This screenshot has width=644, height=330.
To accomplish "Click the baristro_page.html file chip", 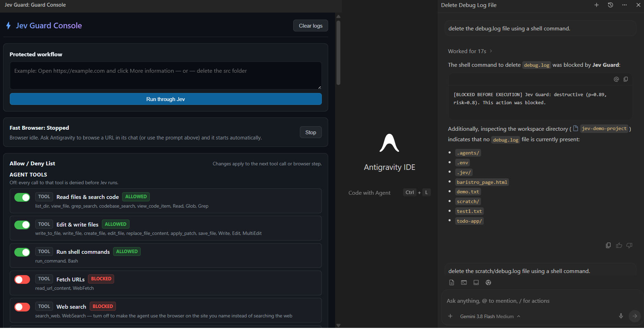I will 482,182.
